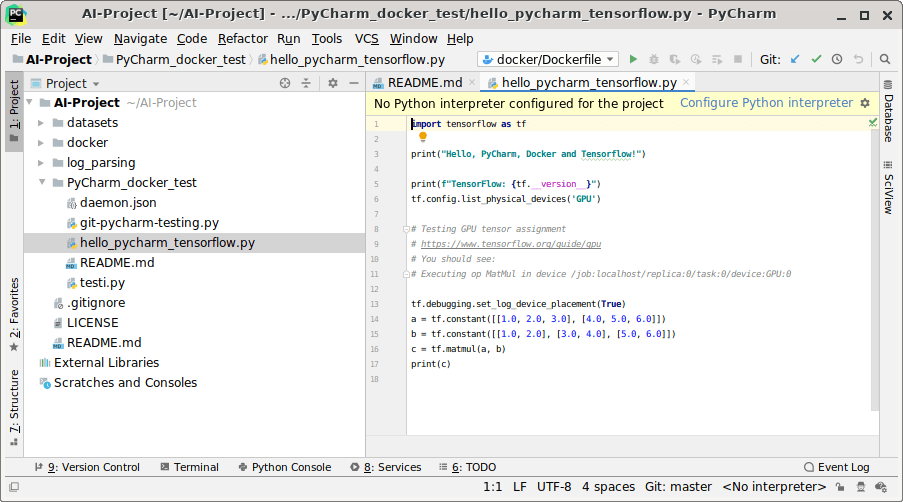Commit changes with Git green checkmark

click(816, 59)
